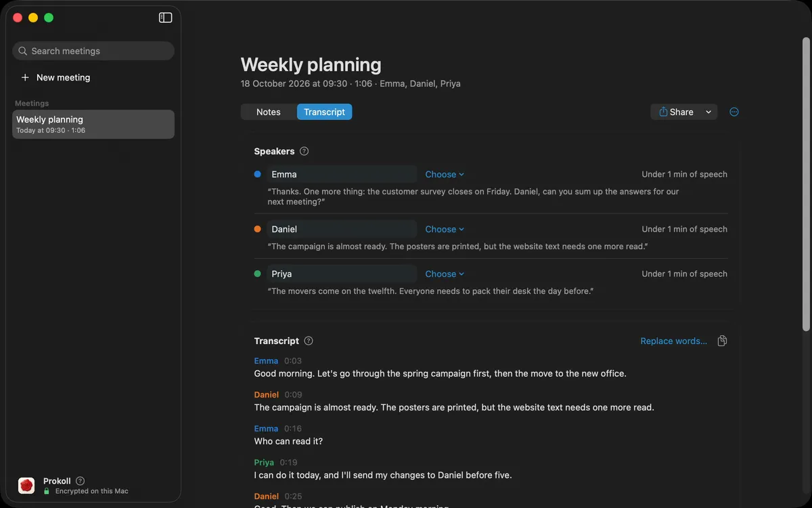Click the 0:16 timestamp on Emma's line
The width and height of the screenshot is (812, 508).
(293, 429)
